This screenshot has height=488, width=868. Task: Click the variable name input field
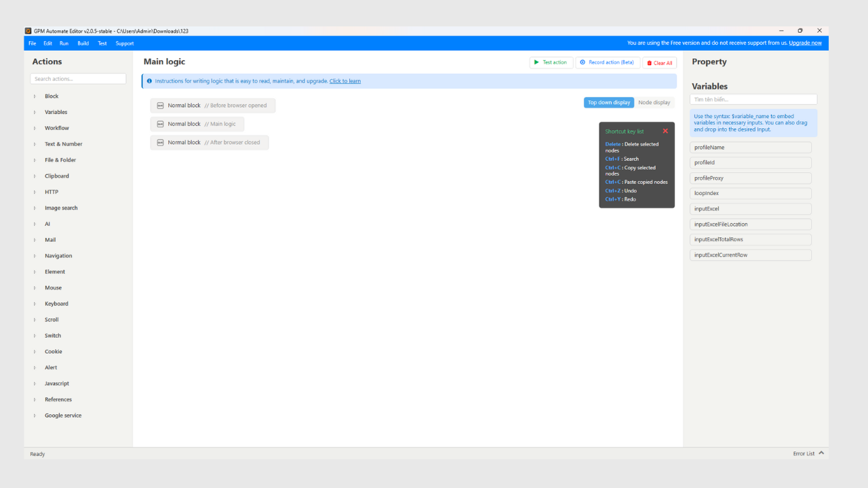[x=753, y=99]
